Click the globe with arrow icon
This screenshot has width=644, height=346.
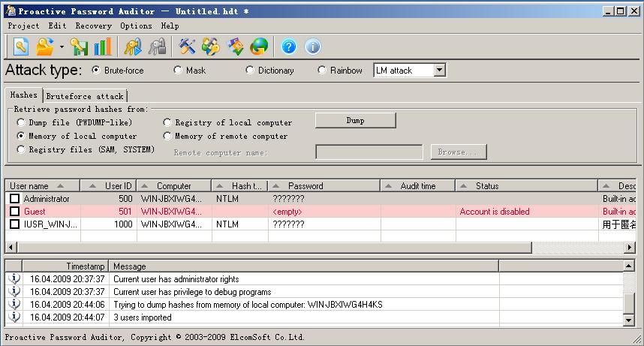[259, 47]
